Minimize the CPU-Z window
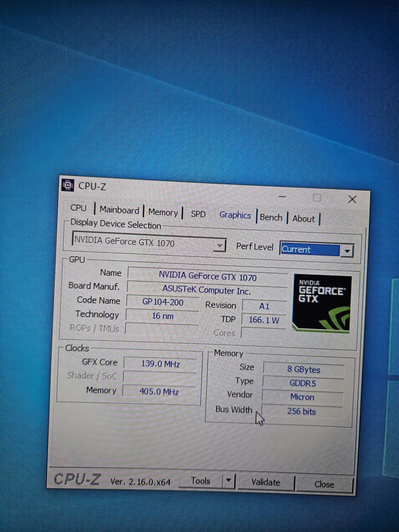Screen dimensions: 399x532 (282, 197)
